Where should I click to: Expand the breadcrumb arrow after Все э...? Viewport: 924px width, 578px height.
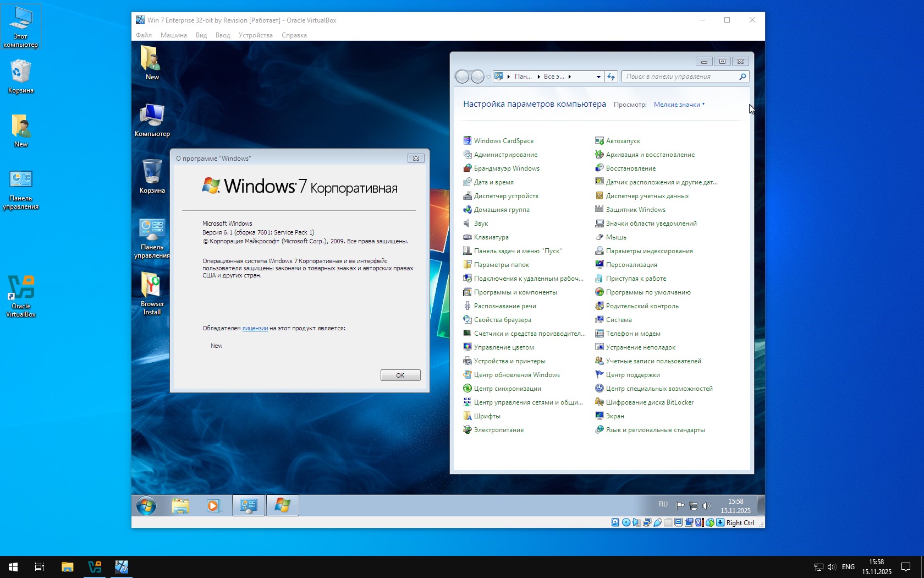click(570, 77)
